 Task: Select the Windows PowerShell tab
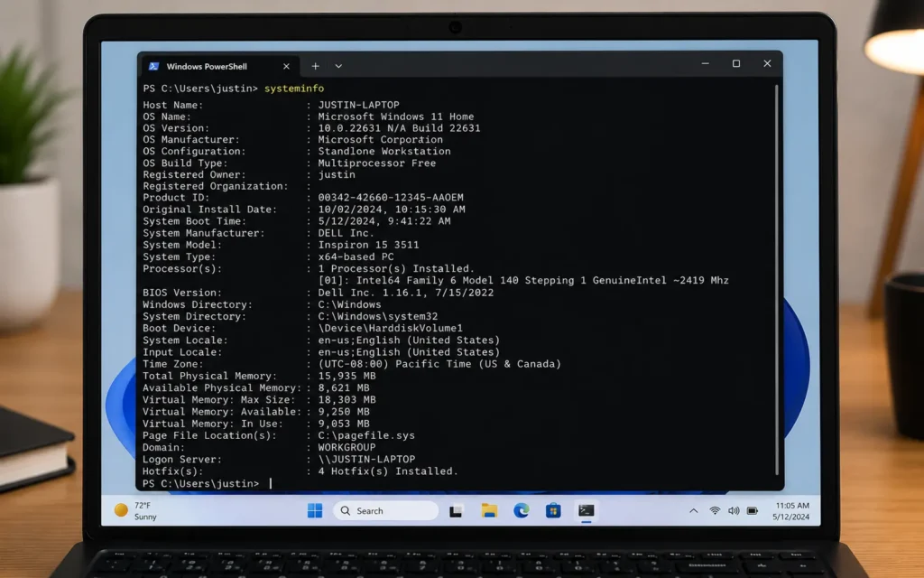point(219,67)
